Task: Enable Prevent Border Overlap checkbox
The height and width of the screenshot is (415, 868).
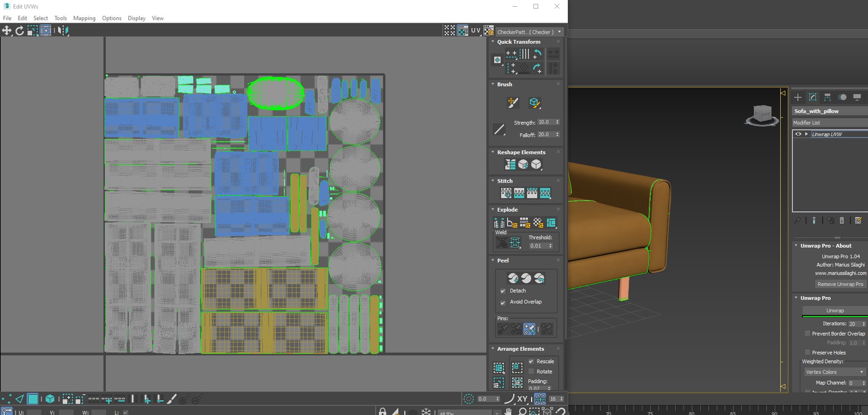Action: [807, 333]
